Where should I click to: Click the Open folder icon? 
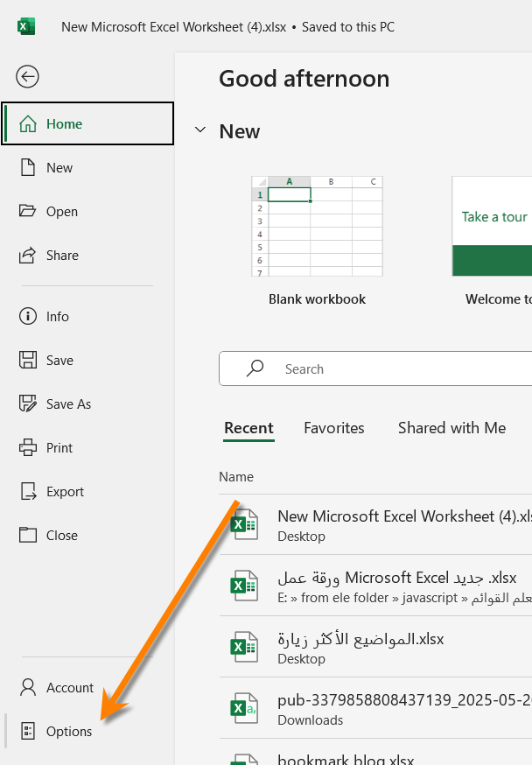coord(27,211)
